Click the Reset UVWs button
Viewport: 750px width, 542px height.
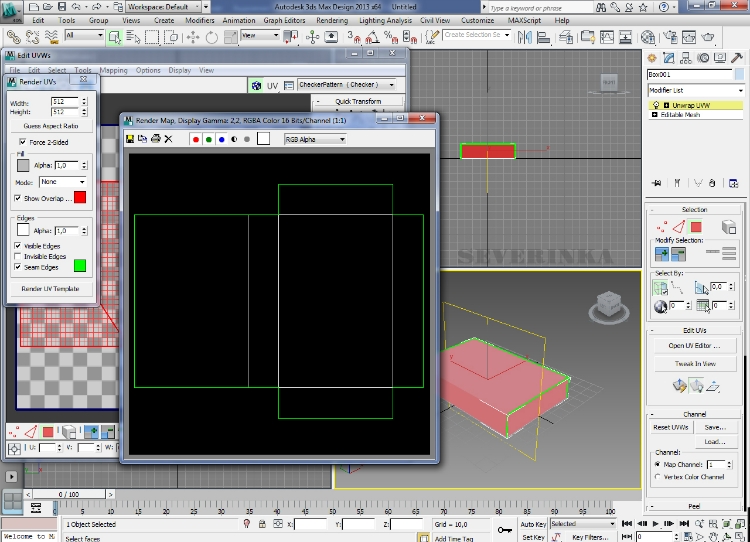tap(670, 427)
